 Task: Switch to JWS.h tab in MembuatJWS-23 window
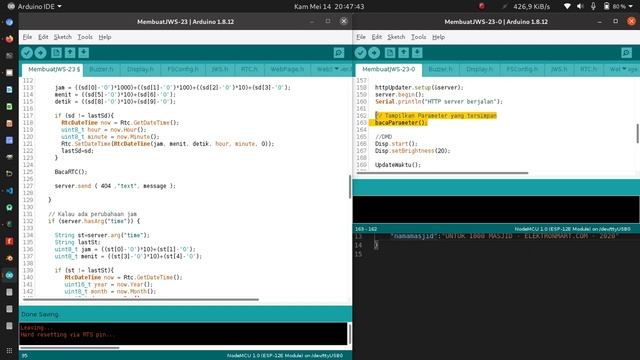[x=220, y=69]
